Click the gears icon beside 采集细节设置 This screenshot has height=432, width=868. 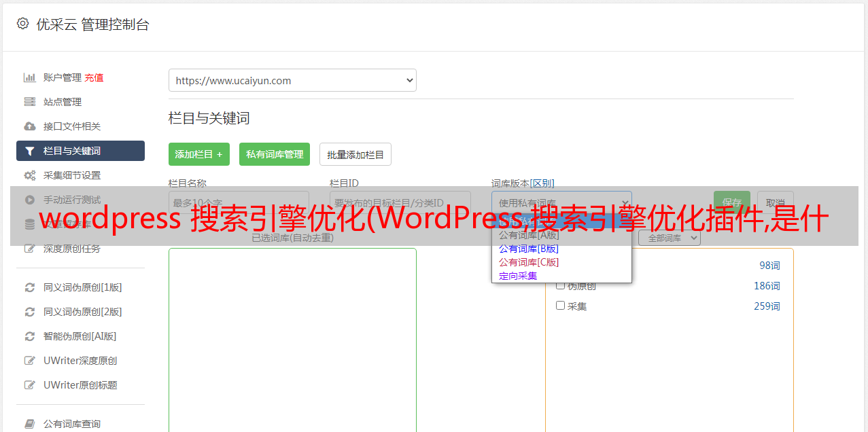point(29,175)
